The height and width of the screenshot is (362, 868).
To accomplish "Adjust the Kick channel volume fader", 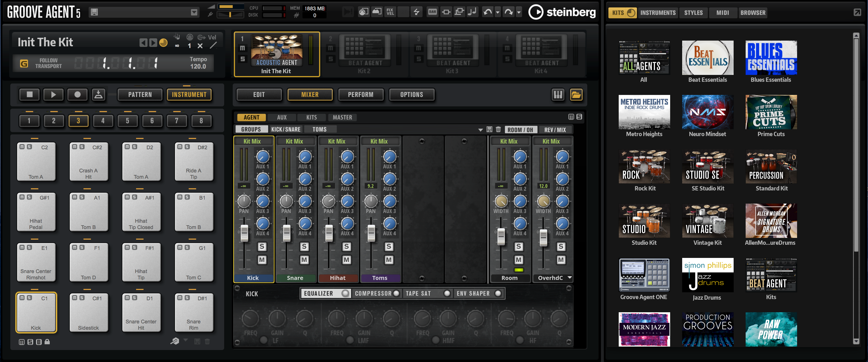I will click(x=244, y=233).
